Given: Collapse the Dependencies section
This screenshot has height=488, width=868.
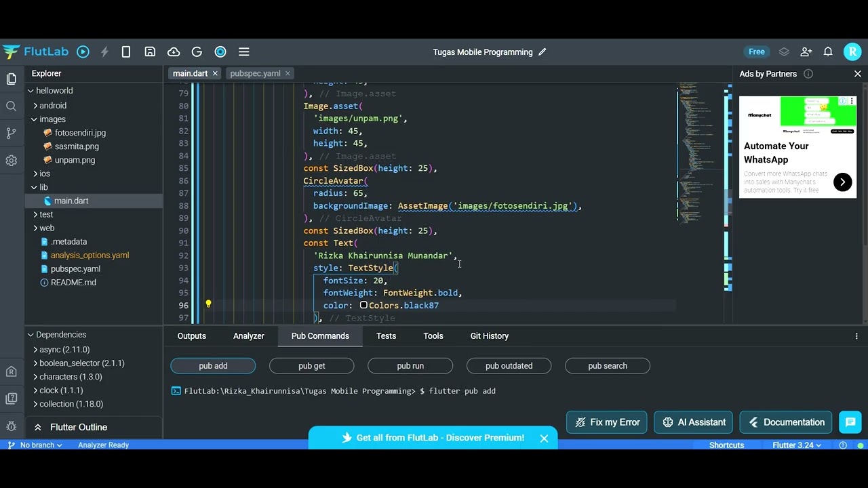Looking at the screenshot, I should (31, 335).
